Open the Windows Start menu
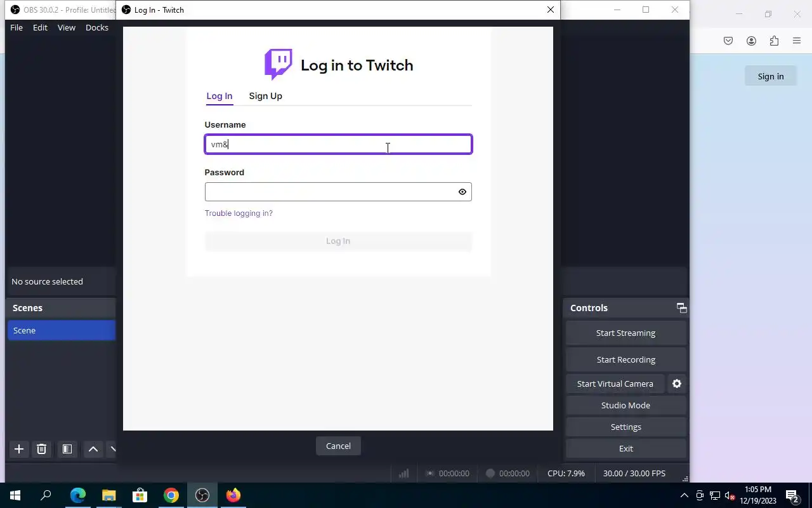Image resolution: width=812 pixels, height=508 pixels. pos(15,495)
